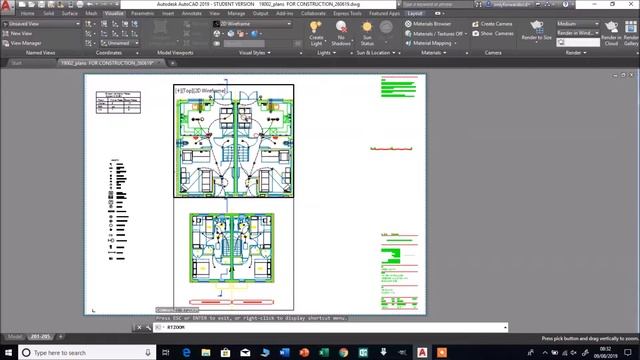Expand the Lights panel
This screenshot has height=360, width=640.
click(327, 53)
